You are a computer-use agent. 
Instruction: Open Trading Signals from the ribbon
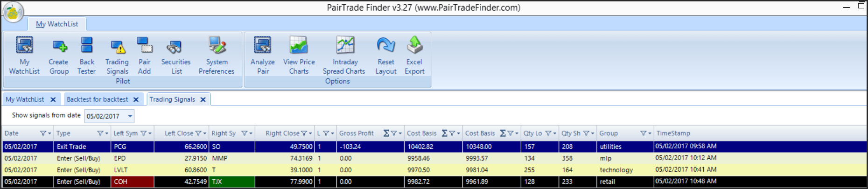[x=117, y=55]
